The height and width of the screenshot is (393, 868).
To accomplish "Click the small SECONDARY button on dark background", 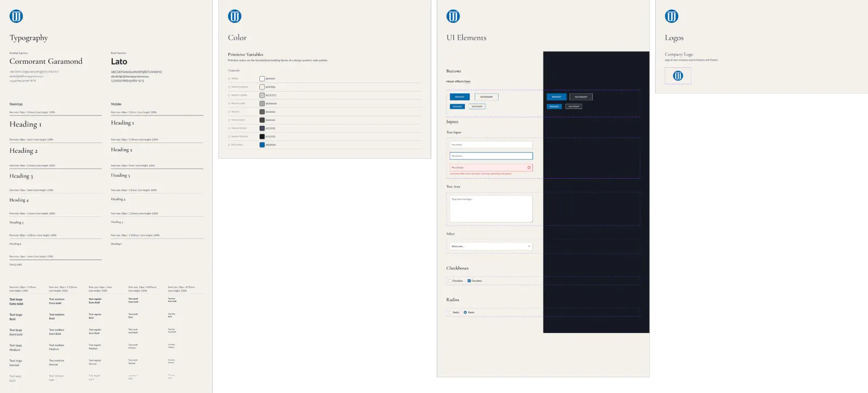I will coord(574,106).
